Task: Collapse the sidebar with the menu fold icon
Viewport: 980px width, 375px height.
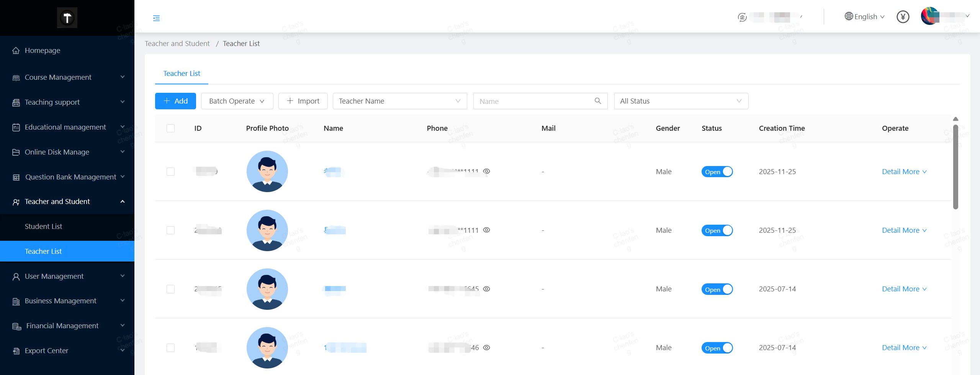Action: pyautogui.click(x=156, y=18)
